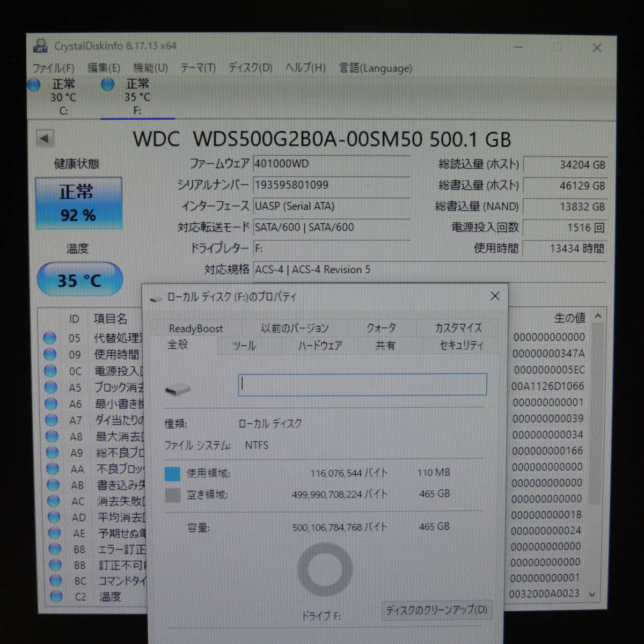The height and width of the screenshot is (644, 644).
Task: Click the power on hours 13434 時間
Action: [x=565, y=248]
